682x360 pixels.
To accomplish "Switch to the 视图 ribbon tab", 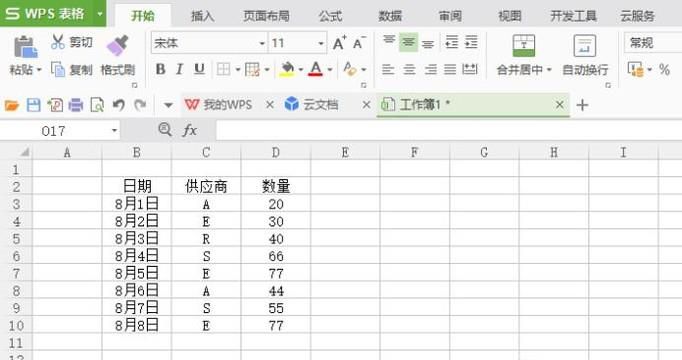I will pyautogui.click(x=509, y=16).
